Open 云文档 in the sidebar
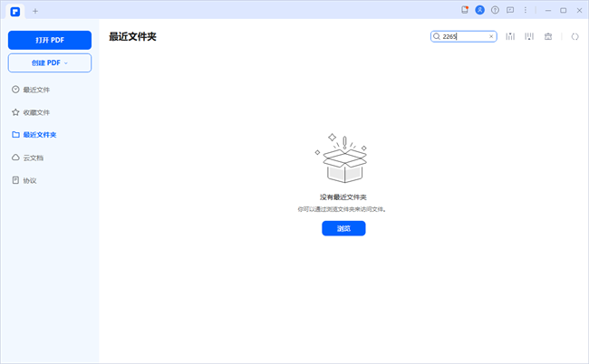Viewport: 589px width, 364px height. tap(27, 158)
